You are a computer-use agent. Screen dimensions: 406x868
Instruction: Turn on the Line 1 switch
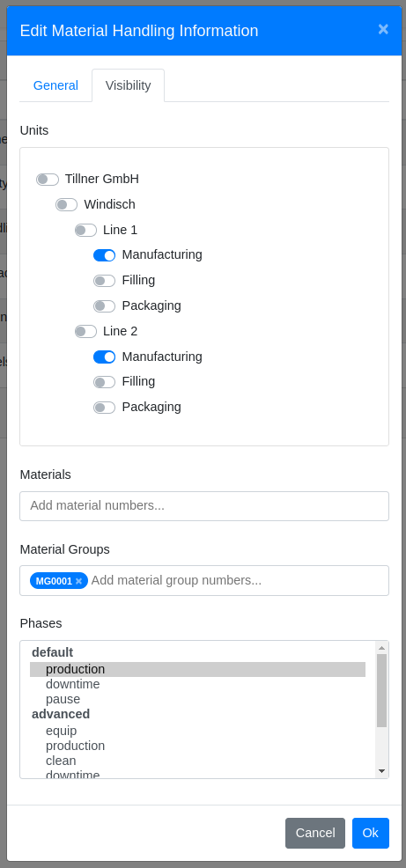click(x=85, y=231)
